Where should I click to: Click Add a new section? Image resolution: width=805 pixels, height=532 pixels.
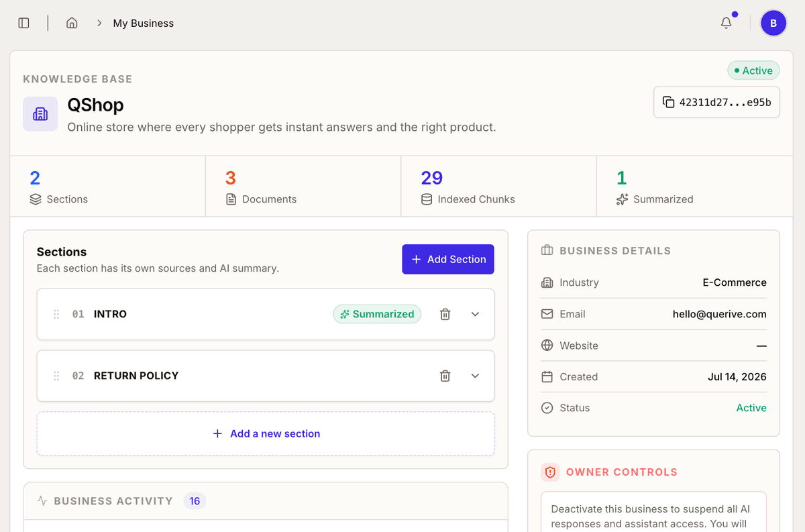(x=266, y=433)
